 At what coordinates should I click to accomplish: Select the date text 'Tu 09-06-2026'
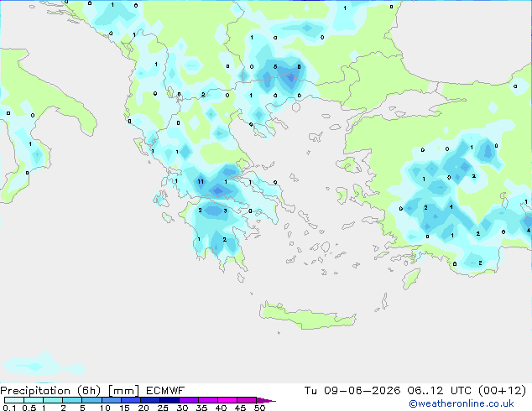pos(352,391)
